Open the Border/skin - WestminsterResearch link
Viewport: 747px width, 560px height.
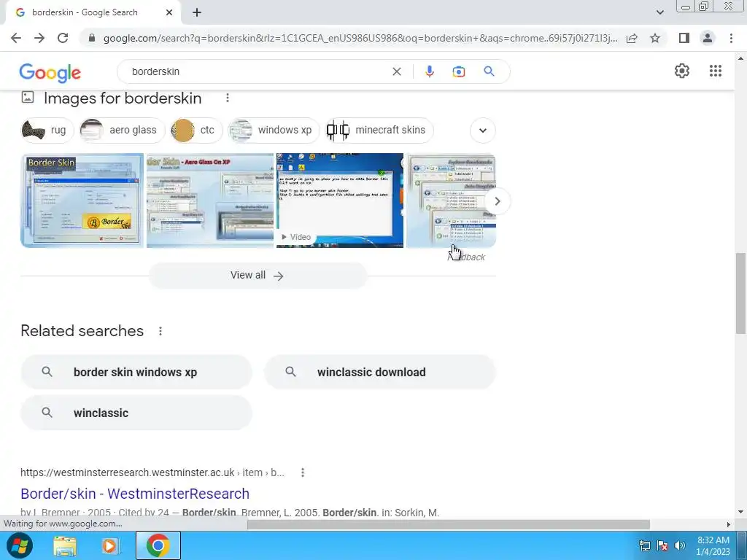coord(135,494)
